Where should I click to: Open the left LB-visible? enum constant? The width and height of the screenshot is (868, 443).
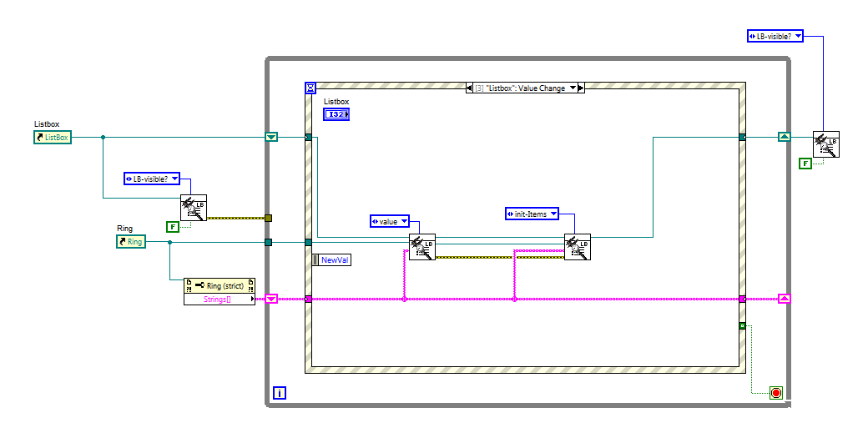coord(152,179)
